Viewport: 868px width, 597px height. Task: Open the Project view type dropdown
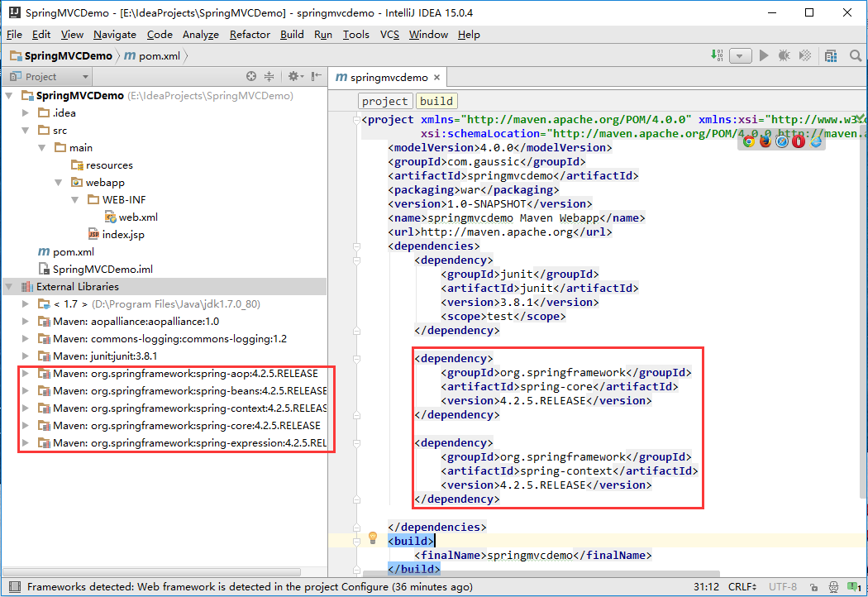pyautogui.click(x=85, y=76)
